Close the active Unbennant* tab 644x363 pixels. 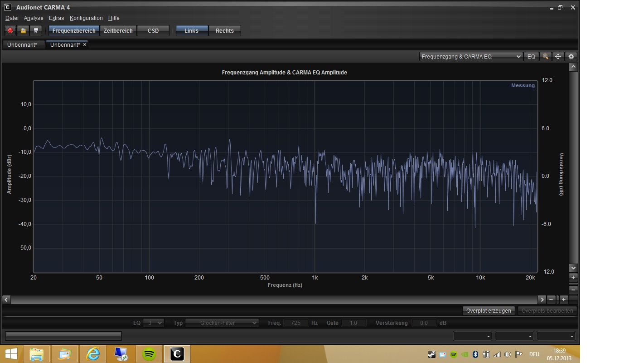(x=85, y=44)
